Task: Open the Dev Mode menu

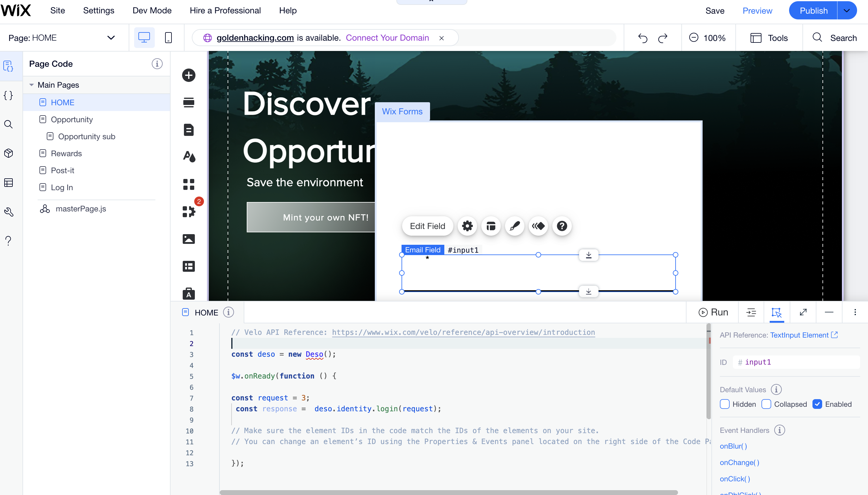Action: (x=152, y=11)
